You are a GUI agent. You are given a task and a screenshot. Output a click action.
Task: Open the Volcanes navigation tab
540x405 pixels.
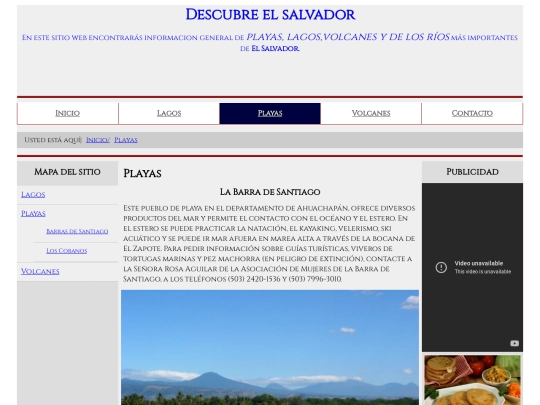(371, 113)
